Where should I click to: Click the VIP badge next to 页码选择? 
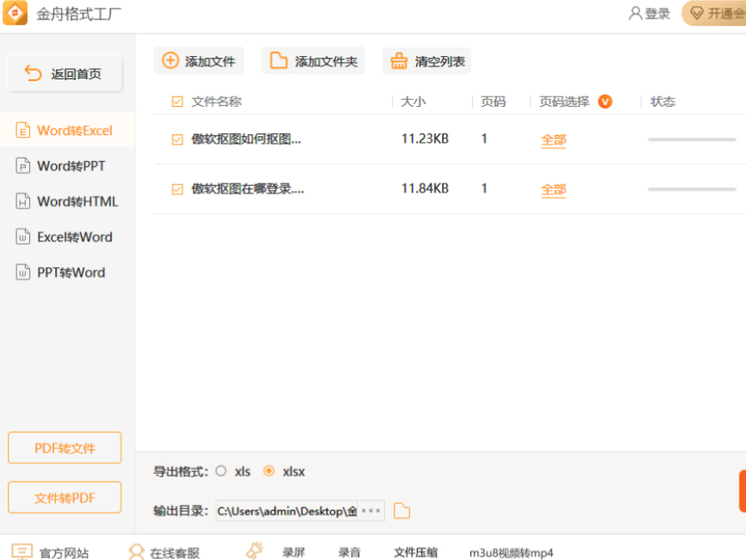pos(606,102)
